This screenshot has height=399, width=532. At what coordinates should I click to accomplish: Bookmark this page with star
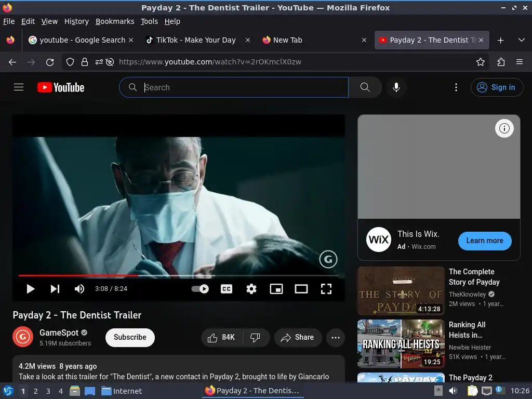[480, 62]
